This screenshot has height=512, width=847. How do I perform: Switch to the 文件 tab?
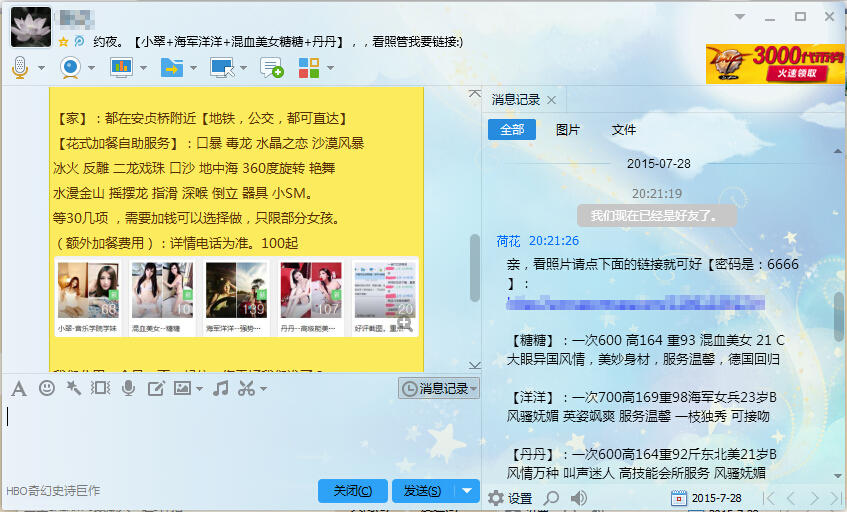pos(623,130)
